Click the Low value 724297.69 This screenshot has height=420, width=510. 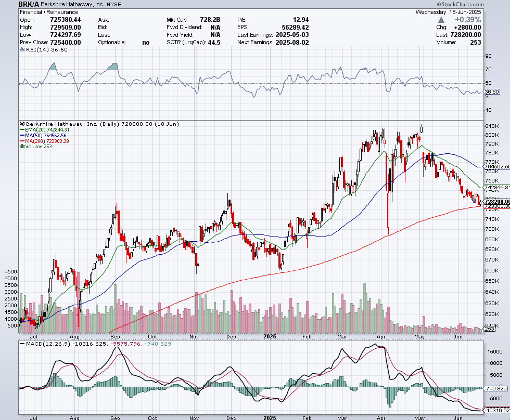[x=66, y=35]
